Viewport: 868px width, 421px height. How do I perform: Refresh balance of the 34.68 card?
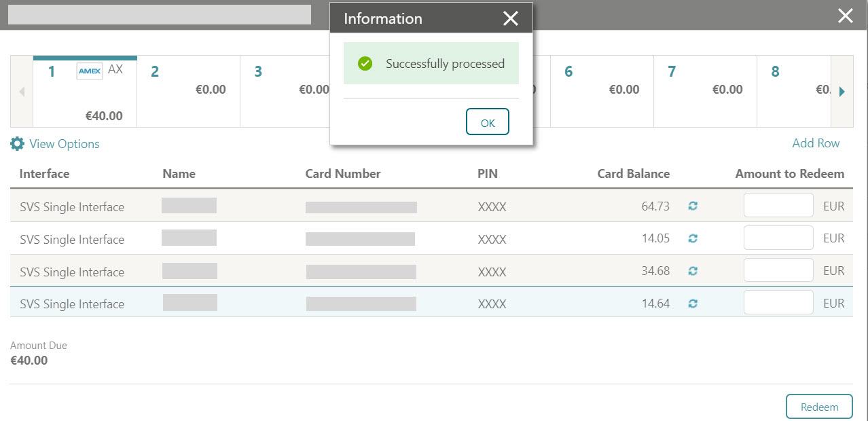click(693, 270)
